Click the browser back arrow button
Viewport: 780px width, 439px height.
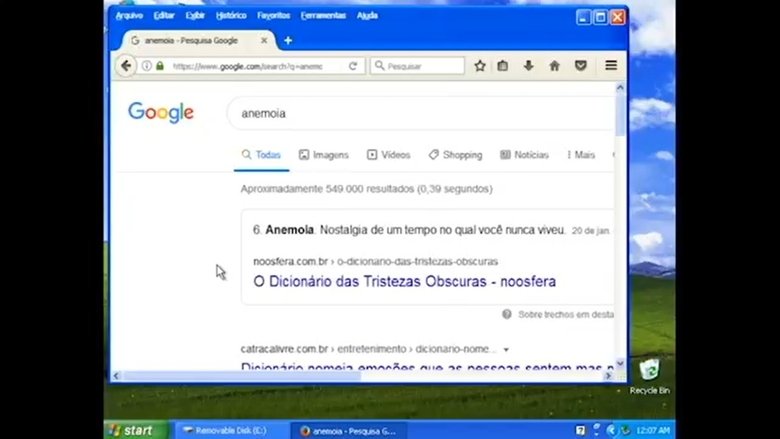pos(126,66)
